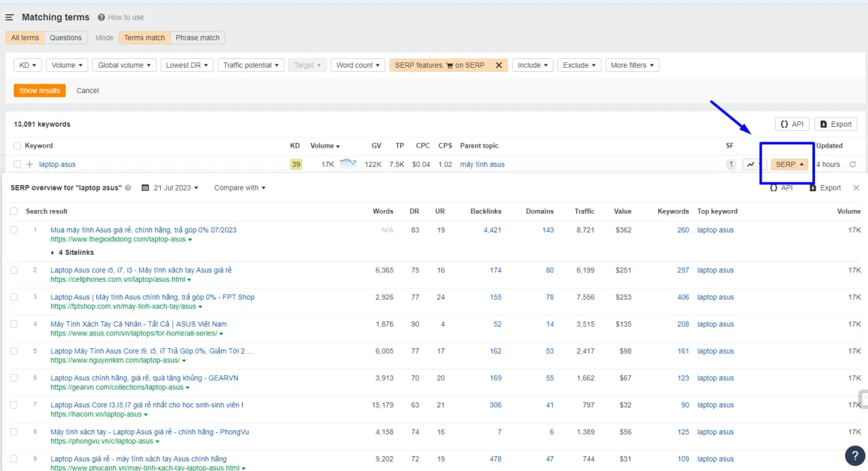Click the help question mark bubble
Screen dimensions: 868x471
854,455
